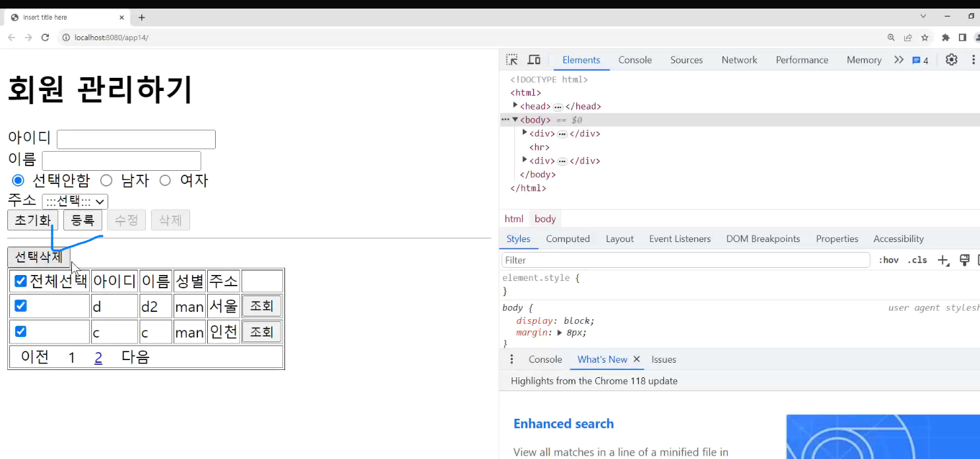Expand the first div node

[525, 133]
